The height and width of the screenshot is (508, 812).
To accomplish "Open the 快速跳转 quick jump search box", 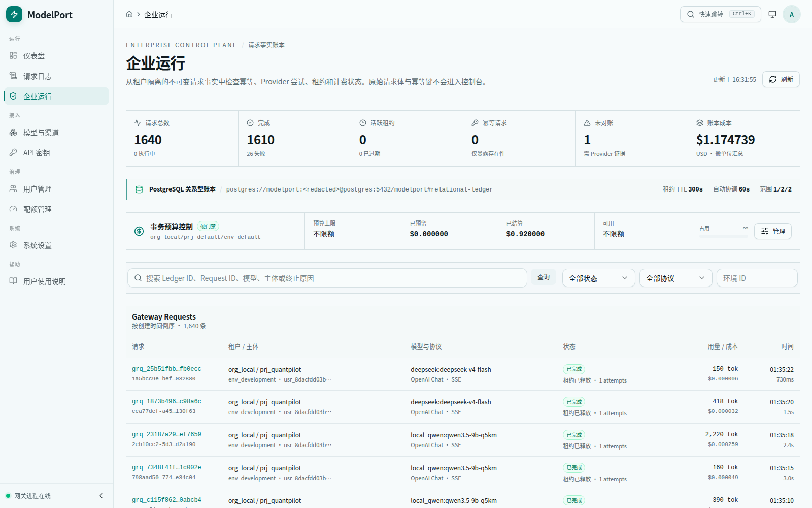I will (x=720, y=14).
